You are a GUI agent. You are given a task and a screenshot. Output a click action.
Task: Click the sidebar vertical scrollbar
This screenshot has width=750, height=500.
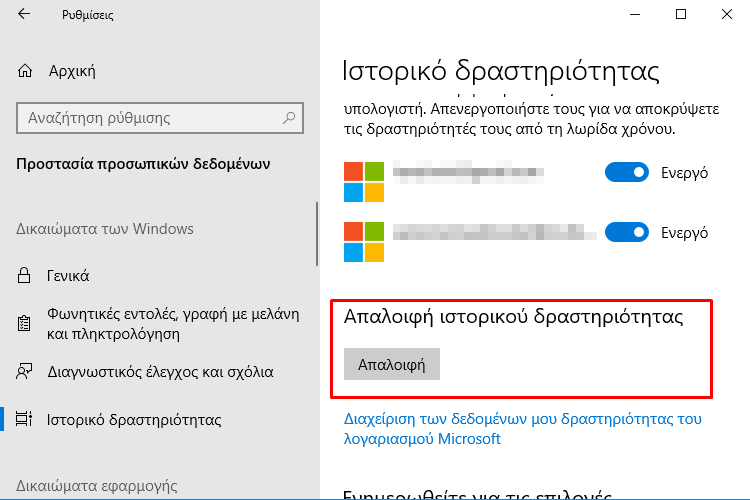[x=317, y=233]
